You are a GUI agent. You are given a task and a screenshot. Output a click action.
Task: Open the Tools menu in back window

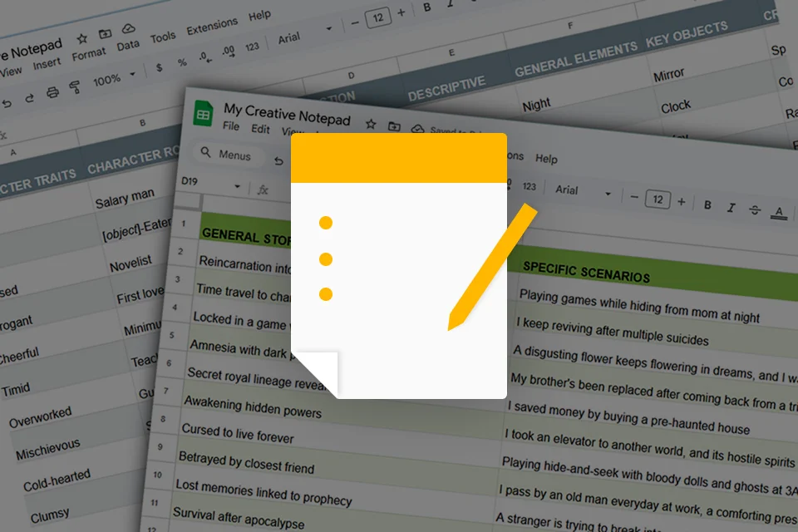click(x=163, y=37)
